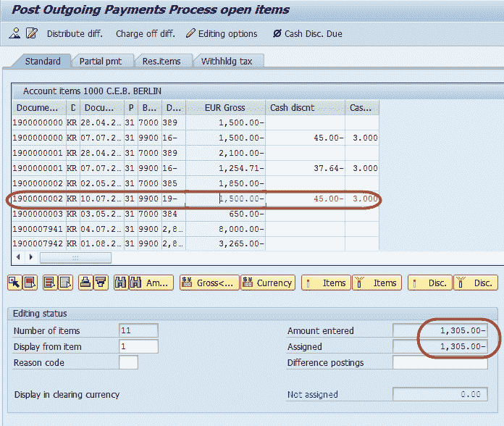Click the scroll right arrow under the table

point(31,257)
